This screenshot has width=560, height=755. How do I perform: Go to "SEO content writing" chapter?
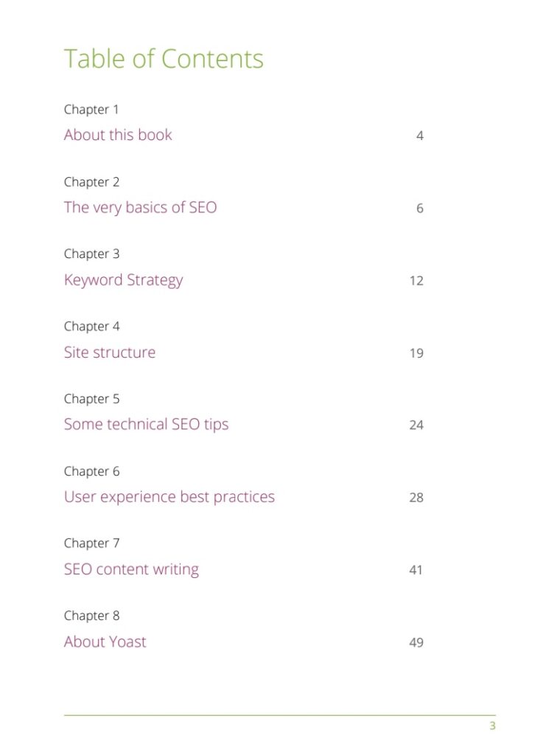(131, 569)
